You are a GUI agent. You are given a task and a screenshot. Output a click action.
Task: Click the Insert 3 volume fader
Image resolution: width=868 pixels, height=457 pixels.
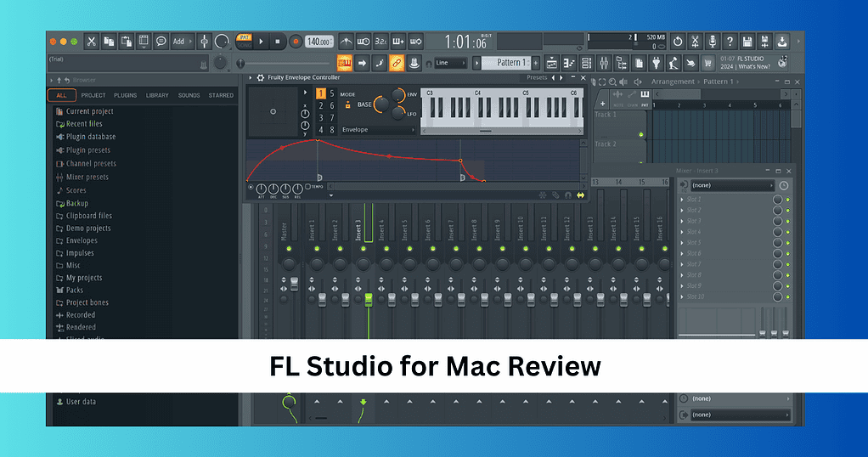click(369, 297)
